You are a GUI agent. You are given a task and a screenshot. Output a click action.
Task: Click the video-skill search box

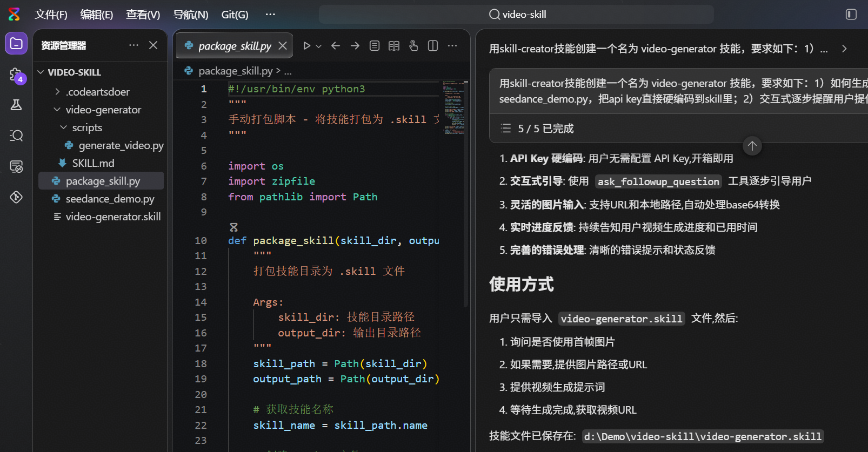(x=516, y=15)
